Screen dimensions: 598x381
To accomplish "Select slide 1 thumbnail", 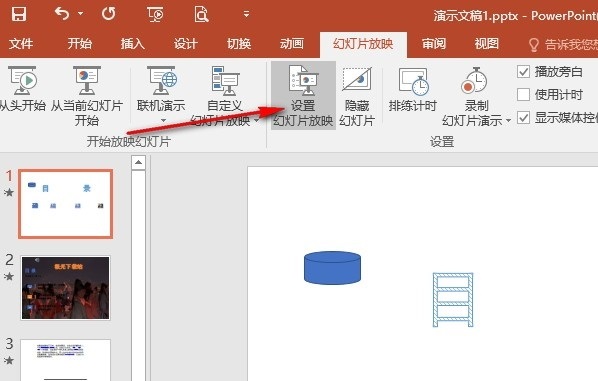I will [66, 204].
